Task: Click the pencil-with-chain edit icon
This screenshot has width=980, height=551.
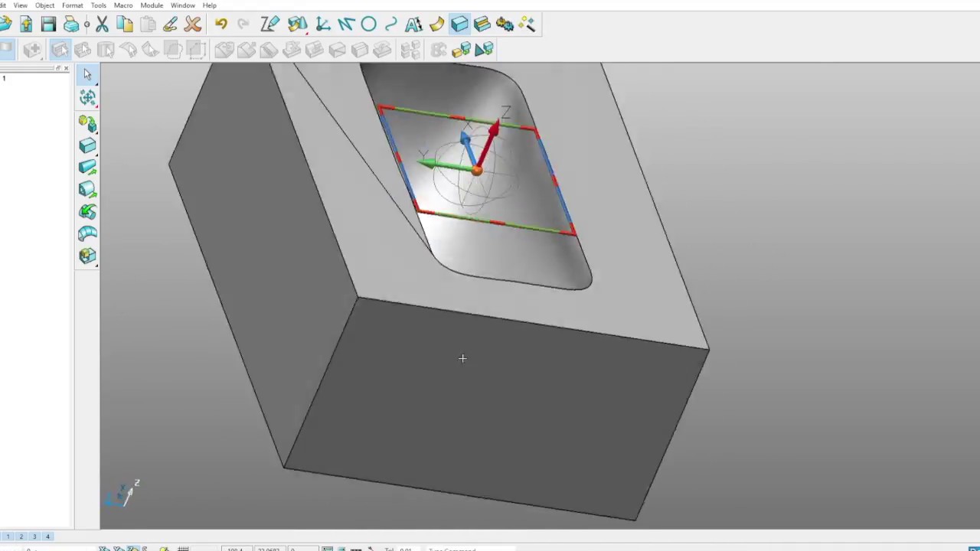Action: (x=170, y=24)
